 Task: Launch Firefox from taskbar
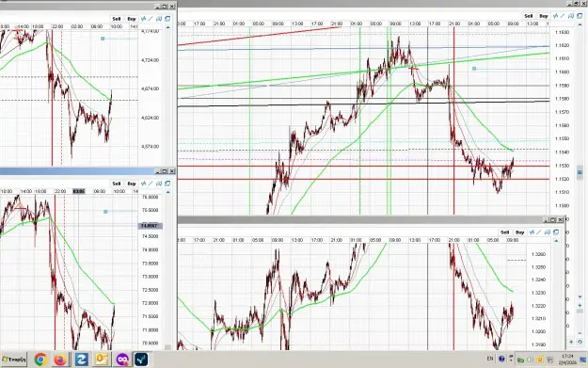click(60, 360)
